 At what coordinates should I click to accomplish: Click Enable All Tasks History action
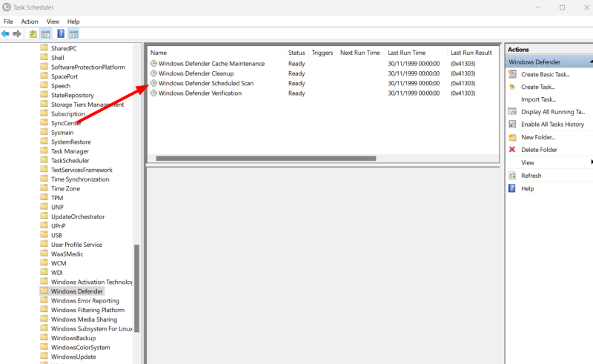[x=552, y=125]
